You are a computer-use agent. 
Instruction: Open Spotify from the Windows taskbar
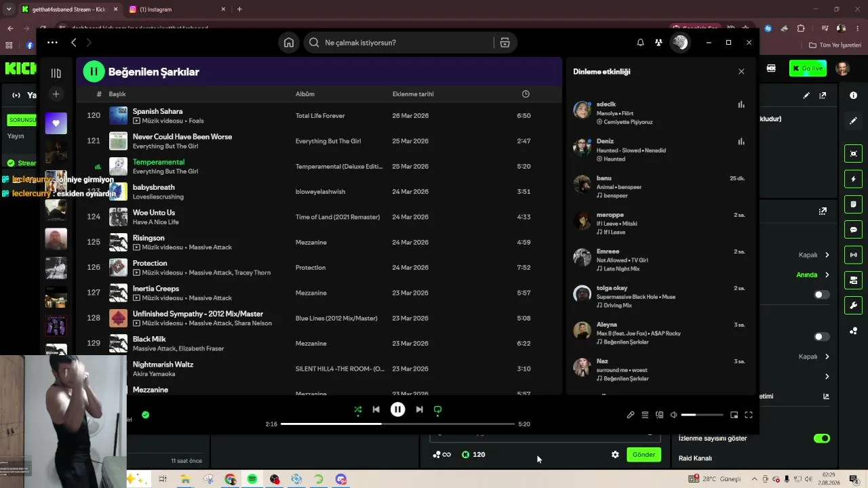tap(252, 479)
